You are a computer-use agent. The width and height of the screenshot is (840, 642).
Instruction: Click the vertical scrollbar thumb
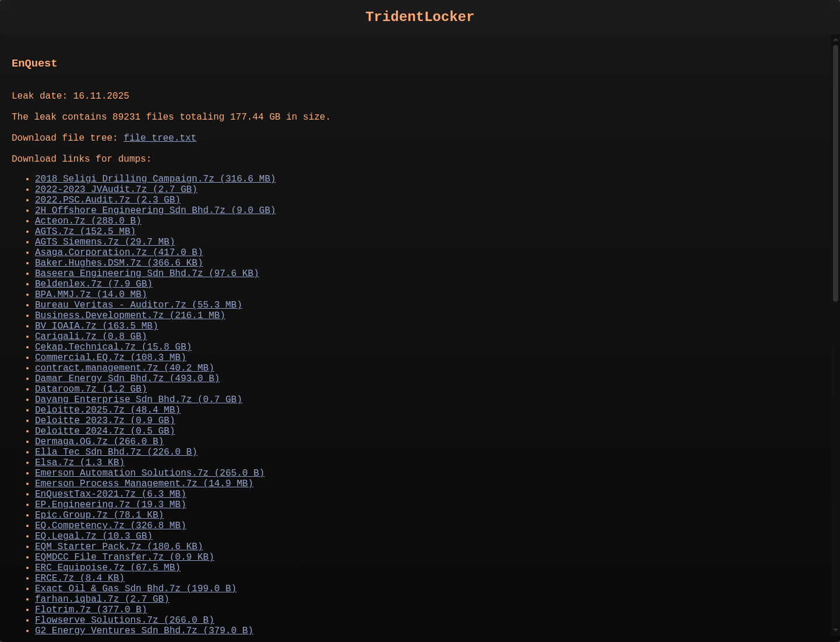pyautogui.click(x=835, y=173)
